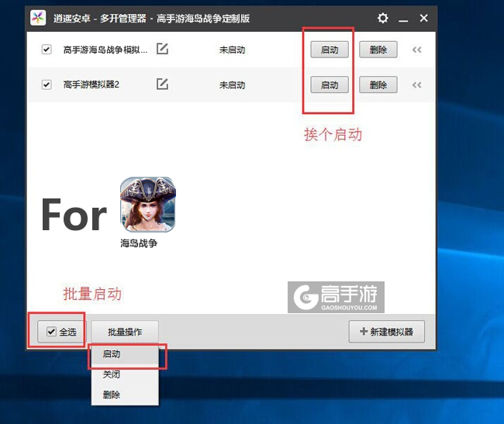Close the 多开管理器 window

(423, 18)
